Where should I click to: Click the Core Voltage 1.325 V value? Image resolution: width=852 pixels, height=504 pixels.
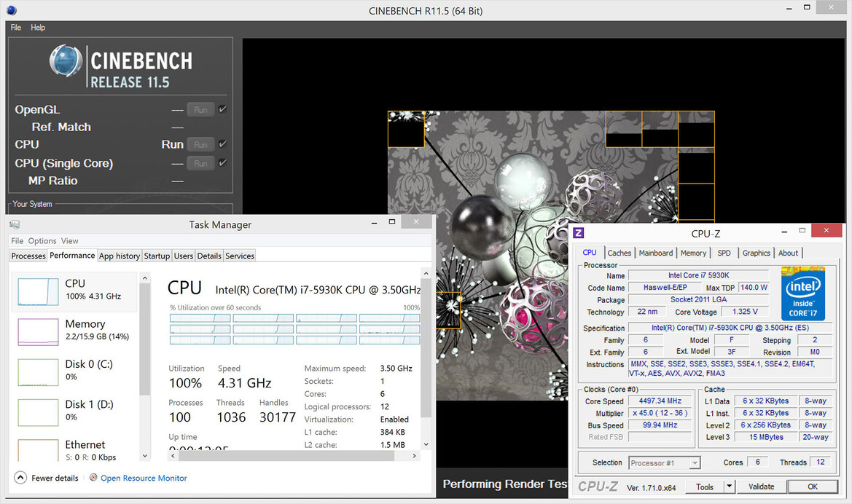(x=745, y=311)
